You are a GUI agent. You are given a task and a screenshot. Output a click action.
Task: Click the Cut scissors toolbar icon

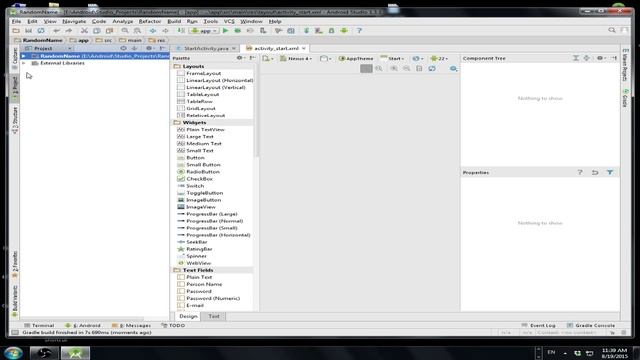click(x=84, y=31)
